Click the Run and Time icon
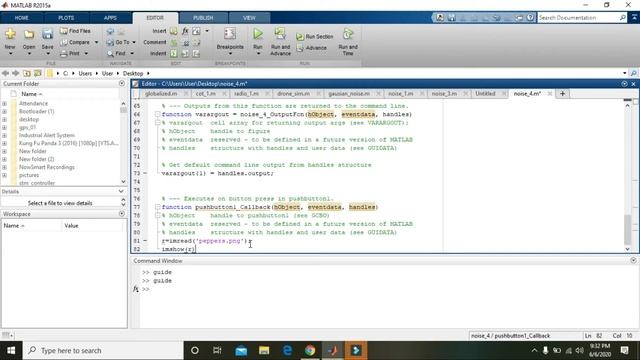The height and width of the screenshot is (360, 640). tap(348, 34)
